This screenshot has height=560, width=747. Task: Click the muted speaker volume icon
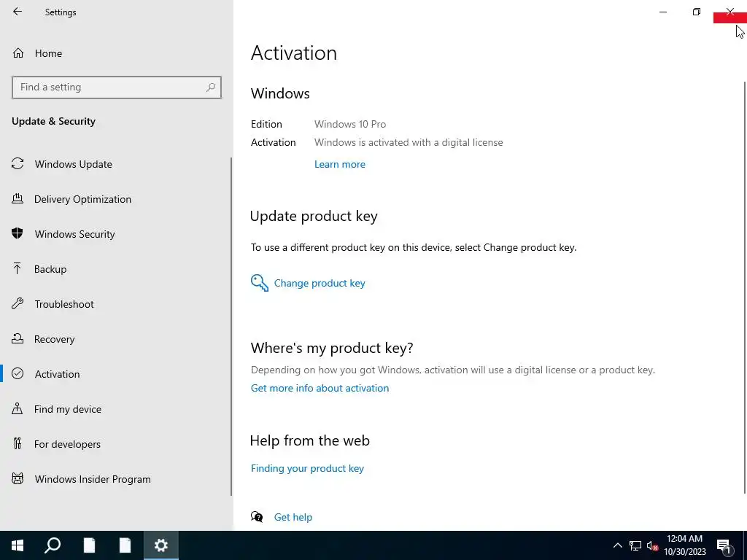[x=652, y=545]
